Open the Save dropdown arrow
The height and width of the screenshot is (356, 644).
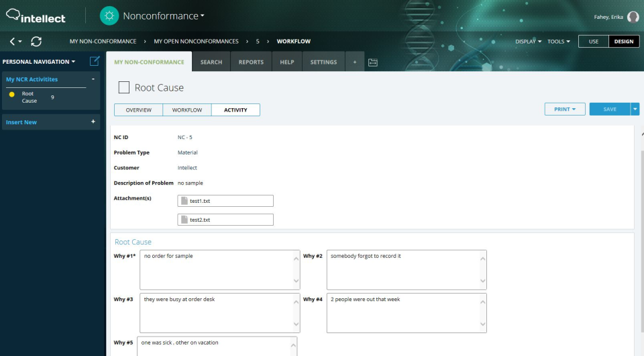click(635, 109)
